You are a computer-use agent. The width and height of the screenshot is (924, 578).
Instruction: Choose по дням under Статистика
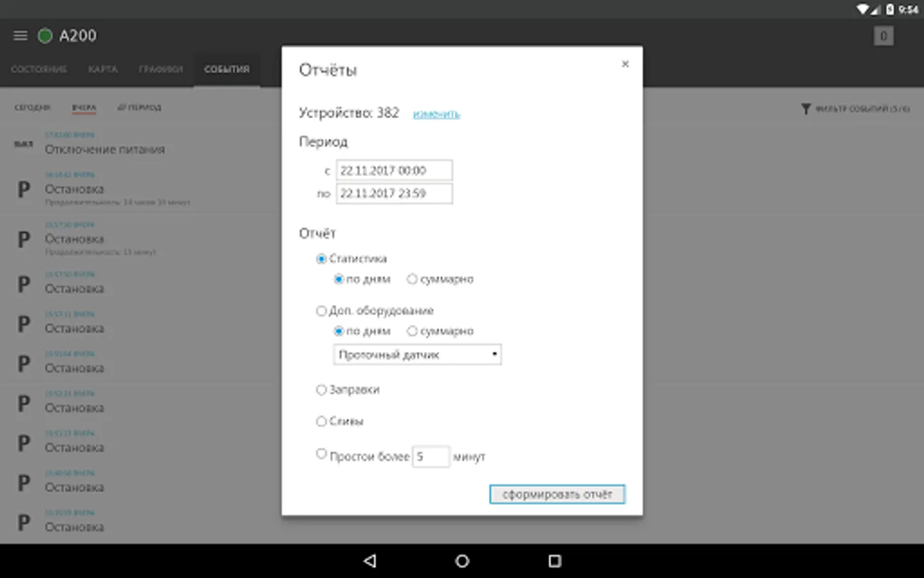[339, 279]
